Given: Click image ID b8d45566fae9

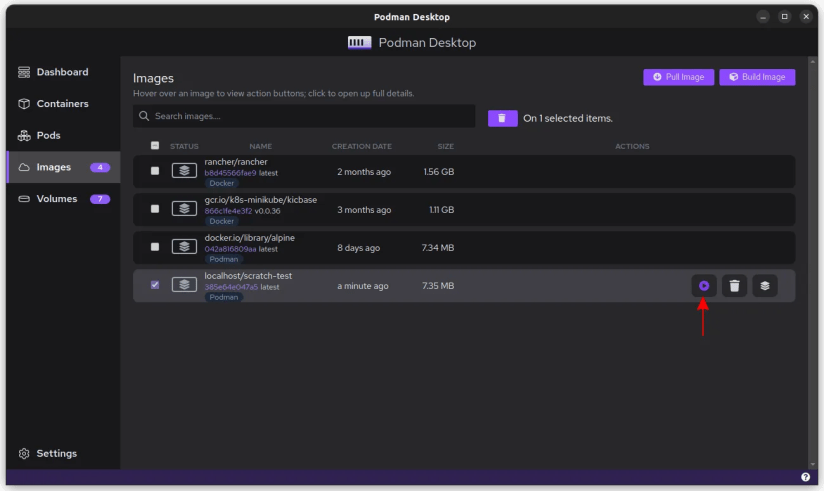Looking at the screenshot, I should pyautogui.click(x=230, y=173).
